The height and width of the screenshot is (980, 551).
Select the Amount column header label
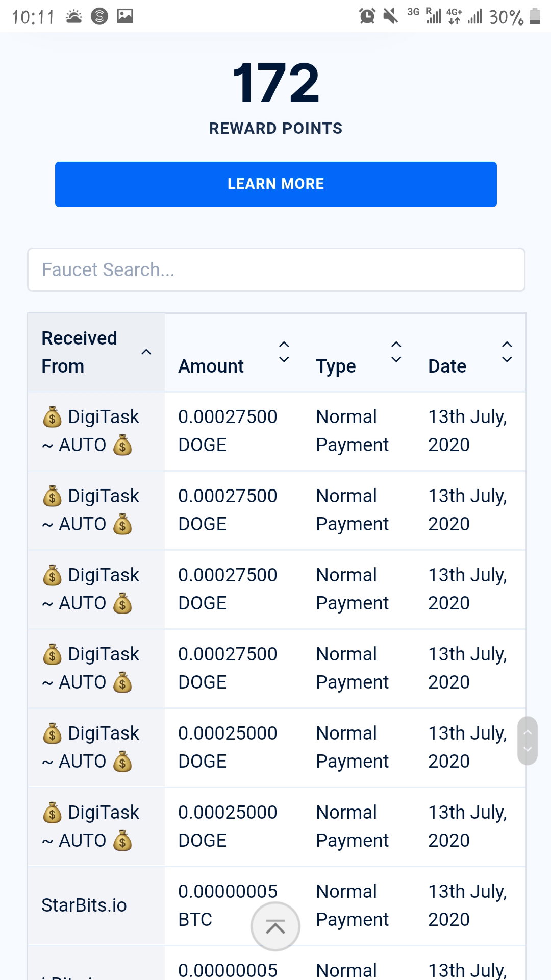211,366
